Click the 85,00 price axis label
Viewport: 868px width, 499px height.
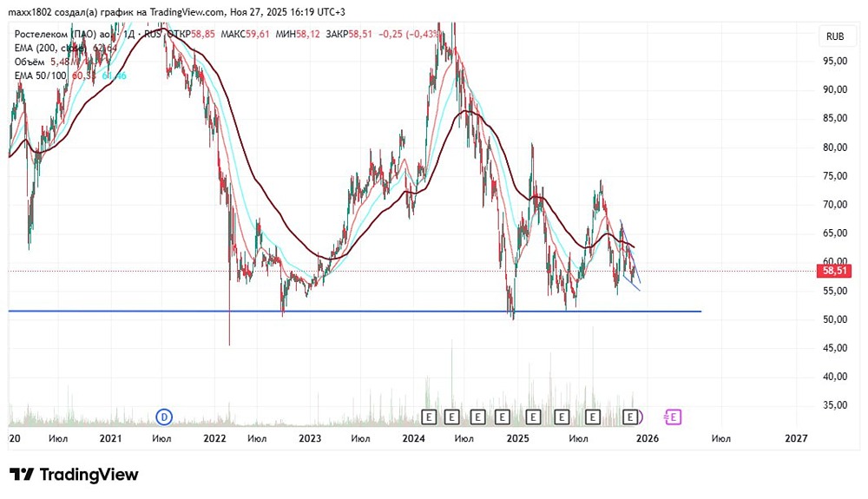click(x=835, y=118)
